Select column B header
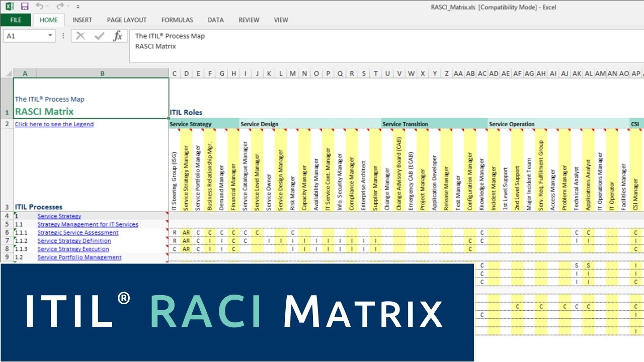The height and width of the screenshot is (362, 644). [103, 73]
